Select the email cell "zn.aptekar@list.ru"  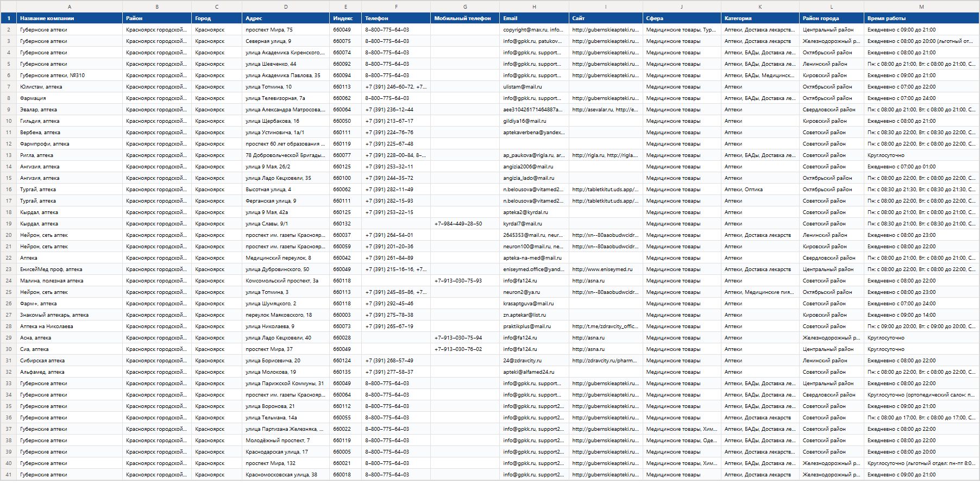coord(534,315)
